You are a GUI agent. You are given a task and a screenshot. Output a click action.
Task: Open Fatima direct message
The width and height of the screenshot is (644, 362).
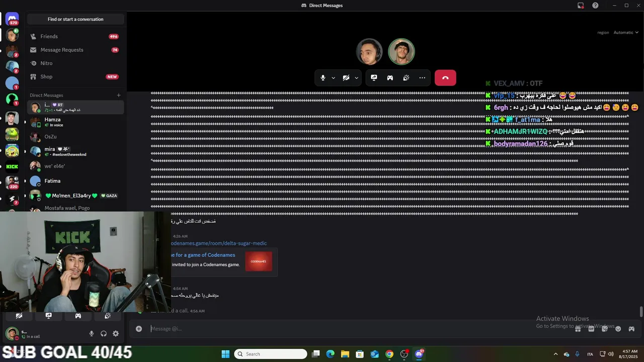(75, 181)
